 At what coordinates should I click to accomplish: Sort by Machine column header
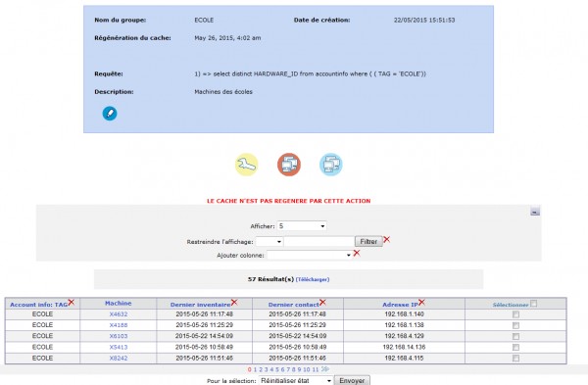(119, 303)
